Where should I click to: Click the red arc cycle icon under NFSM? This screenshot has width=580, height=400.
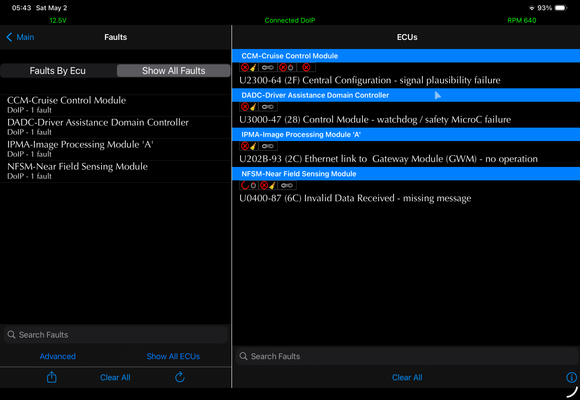point(249,185)
